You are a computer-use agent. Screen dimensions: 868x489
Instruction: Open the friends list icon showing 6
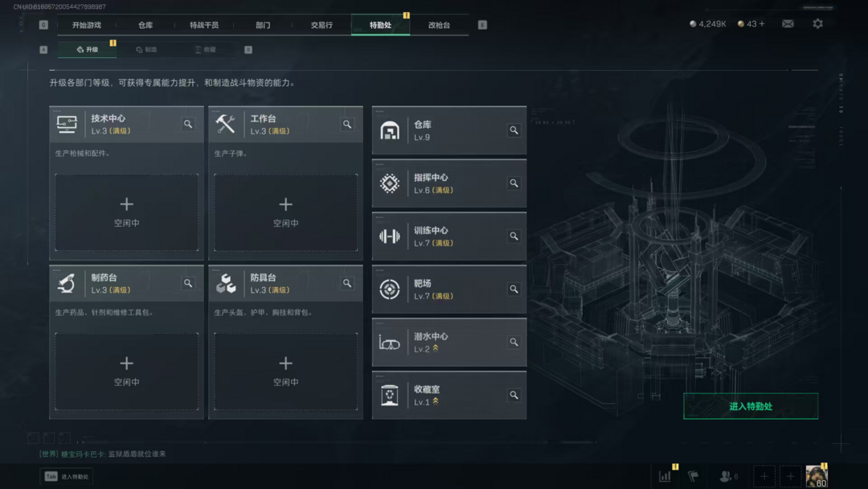(x=728, y=475)
